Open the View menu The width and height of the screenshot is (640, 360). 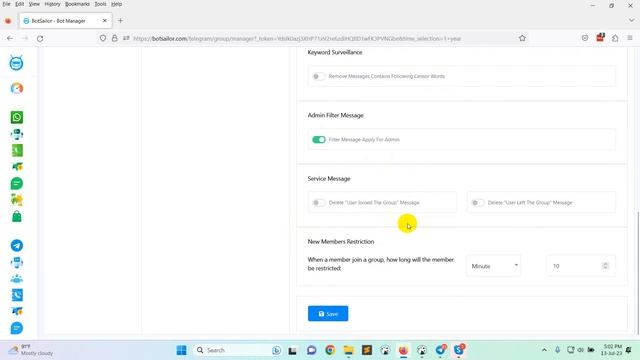pos(34,4)
